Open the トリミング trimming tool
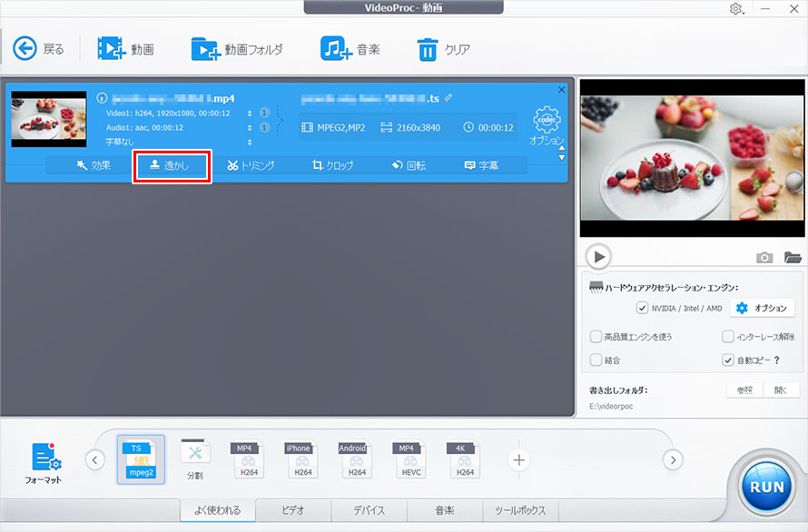 pyautogui.click(x=251, y=165)
